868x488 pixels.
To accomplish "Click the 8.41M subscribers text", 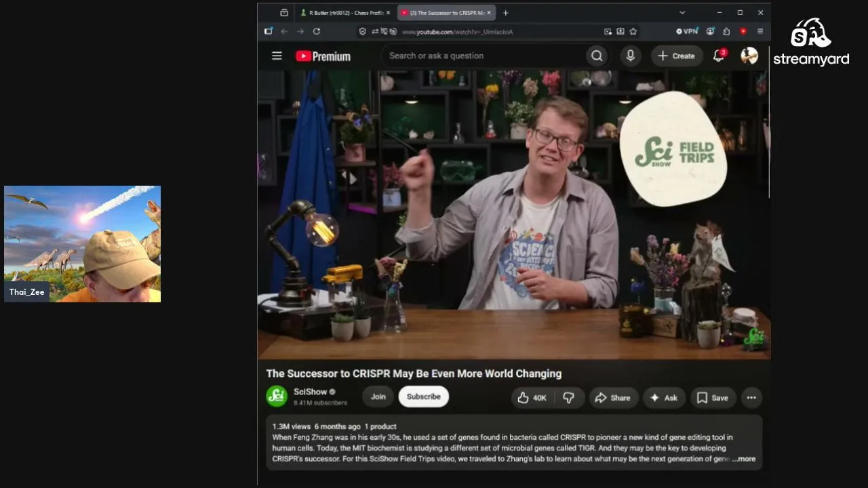I will pyautogui.click(x=320, y=403).
